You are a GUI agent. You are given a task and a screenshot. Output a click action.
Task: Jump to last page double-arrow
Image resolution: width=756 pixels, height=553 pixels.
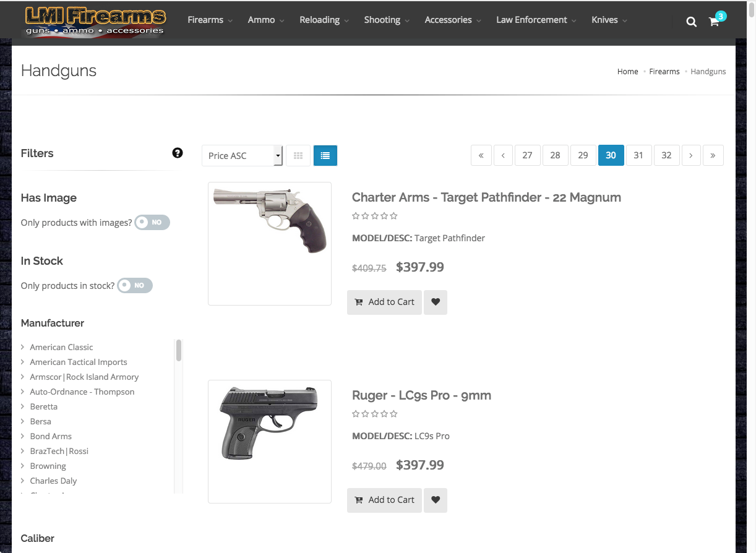pos(713,155)
